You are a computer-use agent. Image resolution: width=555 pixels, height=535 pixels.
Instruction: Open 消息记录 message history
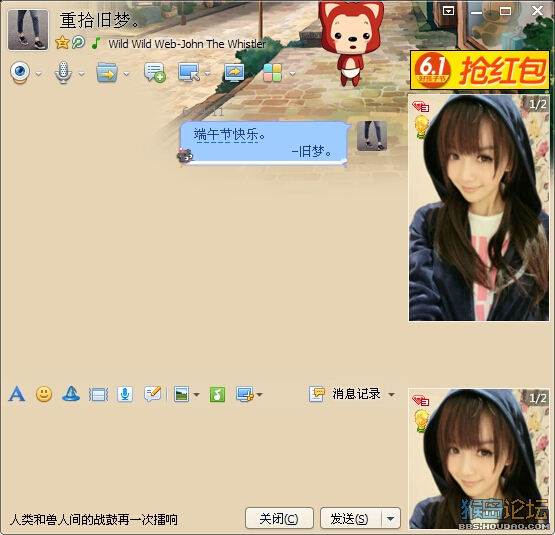(x=356, y=394)
